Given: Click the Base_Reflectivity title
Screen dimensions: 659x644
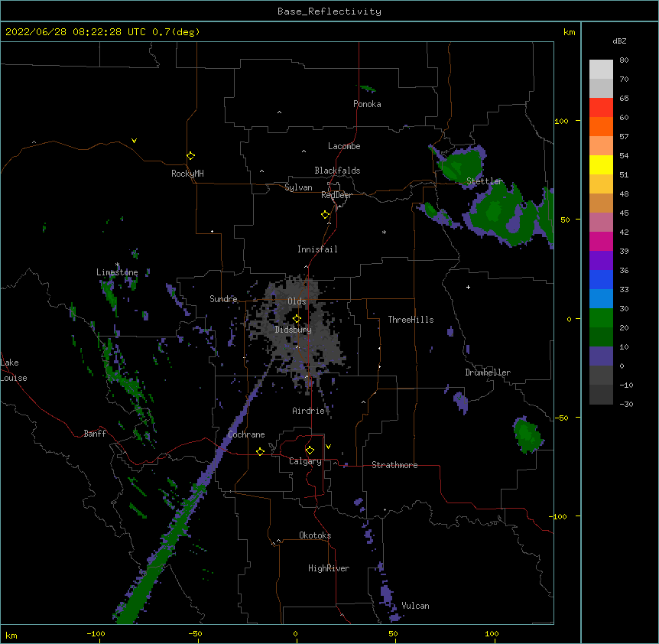Looking at the screenshot, I should point(329,11).
